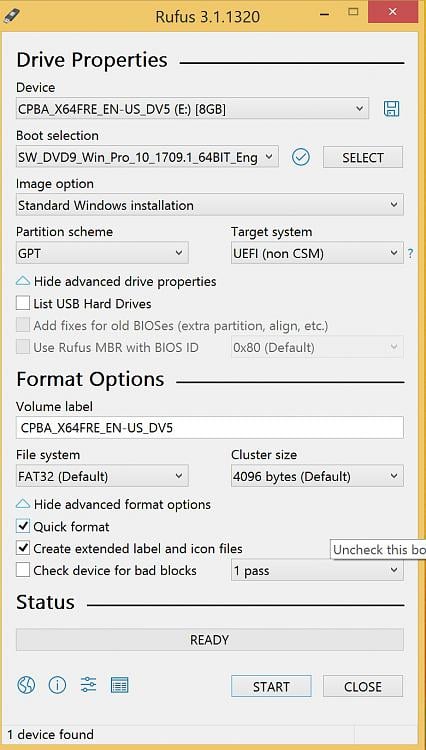Open Partition scheme GPT dropdown
Image resolution: width=426 pixels, height=750 pixels.
(x=102, y=253)
